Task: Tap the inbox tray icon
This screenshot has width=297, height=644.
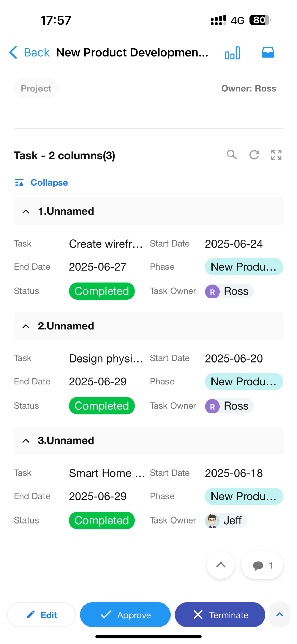Action: 268,53
